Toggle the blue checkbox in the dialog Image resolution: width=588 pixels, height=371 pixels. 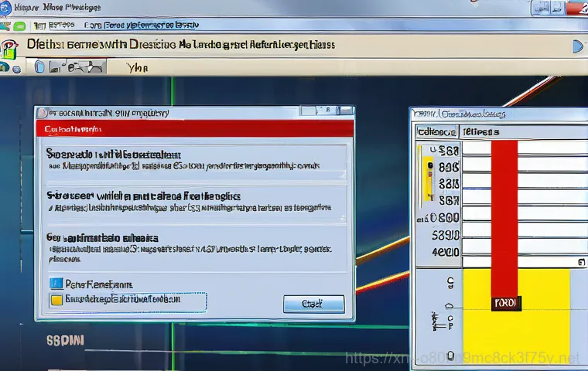tap(56, 284)
